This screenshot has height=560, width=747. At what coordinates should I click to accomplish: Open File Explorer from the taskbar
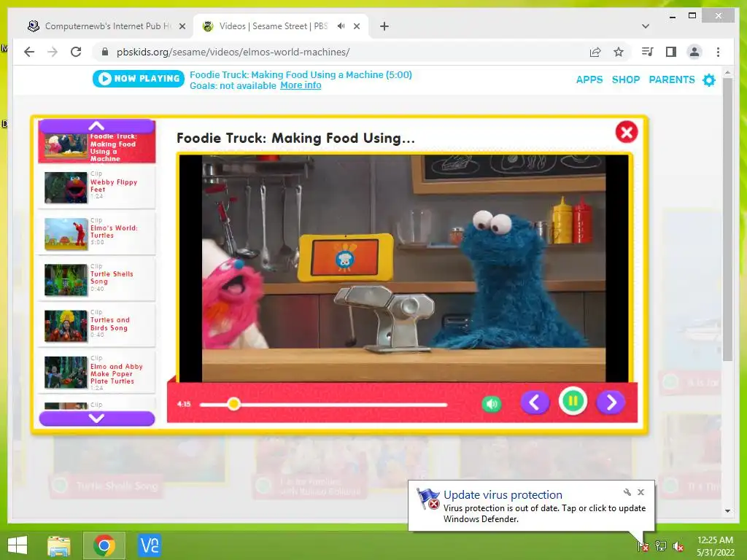click(59, 545)
